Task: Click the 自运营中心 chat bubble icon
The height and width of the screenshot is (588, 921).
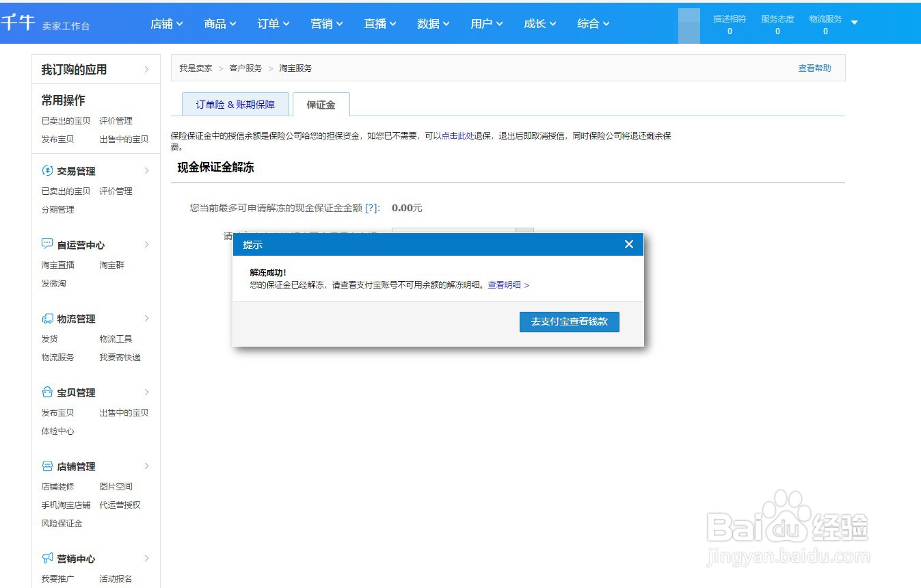Action: tap(47, 244)
